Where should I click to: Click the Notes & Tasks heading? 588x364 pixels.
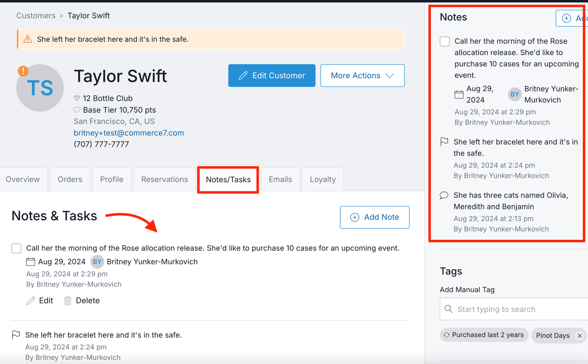tap(54, 216)
